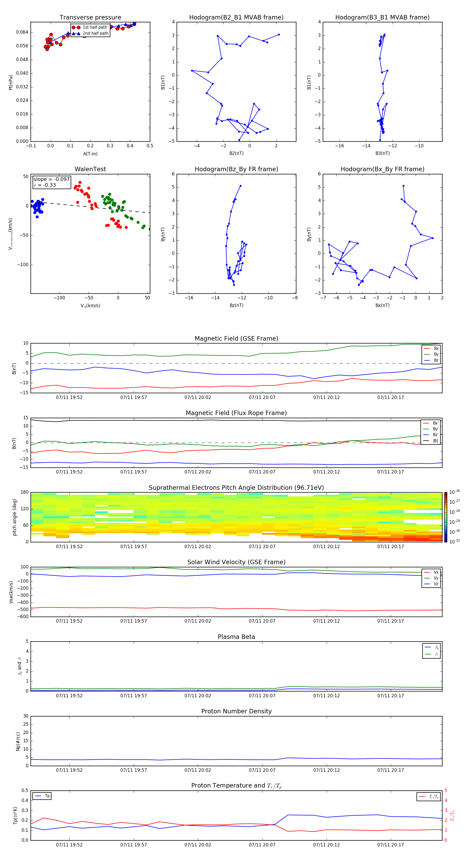Select "Vy" in the Solar Wind legend
This screenshot has width=473, height=868.
431,579
